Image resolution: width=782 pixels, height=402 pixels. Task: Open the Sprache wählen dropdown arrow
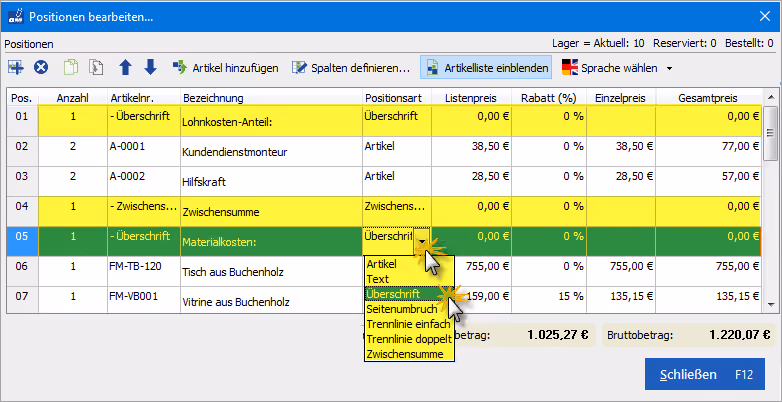tap(670, 68)
